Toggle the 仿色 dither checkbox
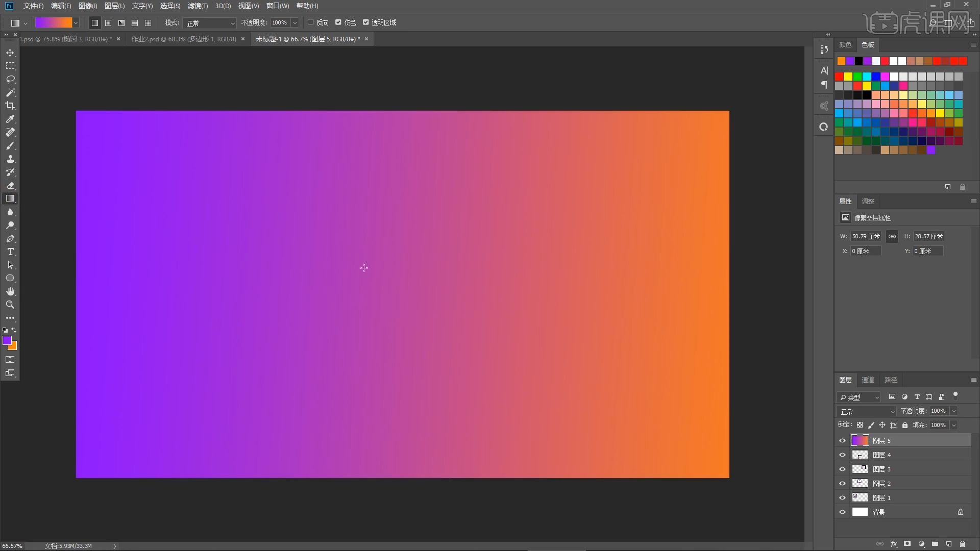980x551 pixels. click(x=338, y=22)
